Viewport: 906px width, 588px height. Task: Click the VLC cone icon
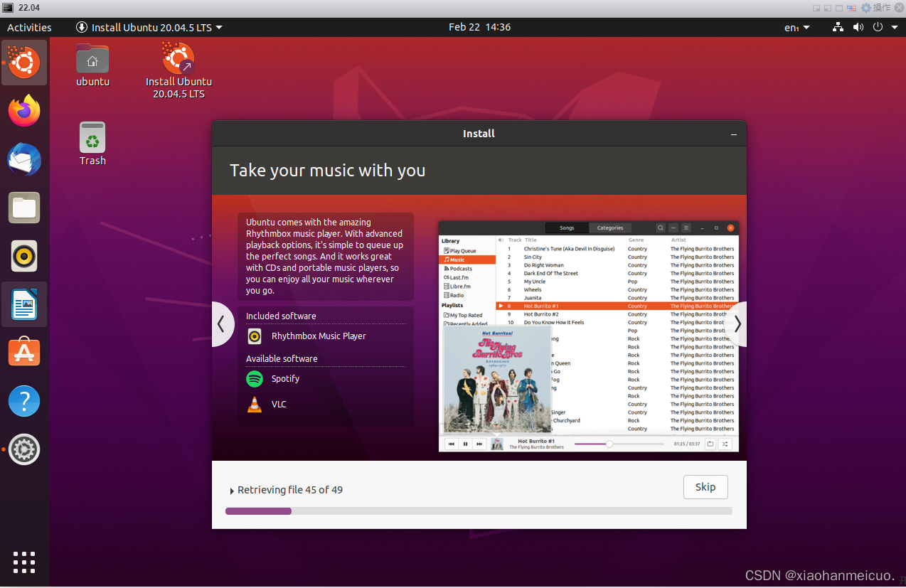tap(255, 405)
